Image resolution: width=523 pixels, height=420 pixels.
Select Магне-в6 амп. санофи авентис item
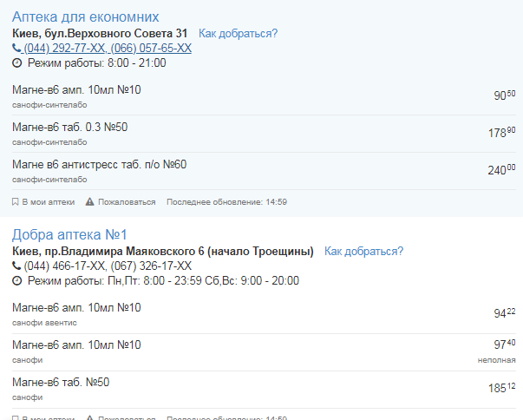click(76, 307)
